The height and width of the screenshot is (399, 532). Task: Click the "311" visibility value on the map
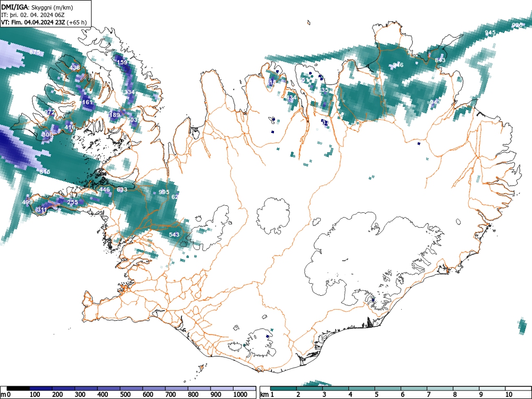pyautogui.click(x=41, y=210)
